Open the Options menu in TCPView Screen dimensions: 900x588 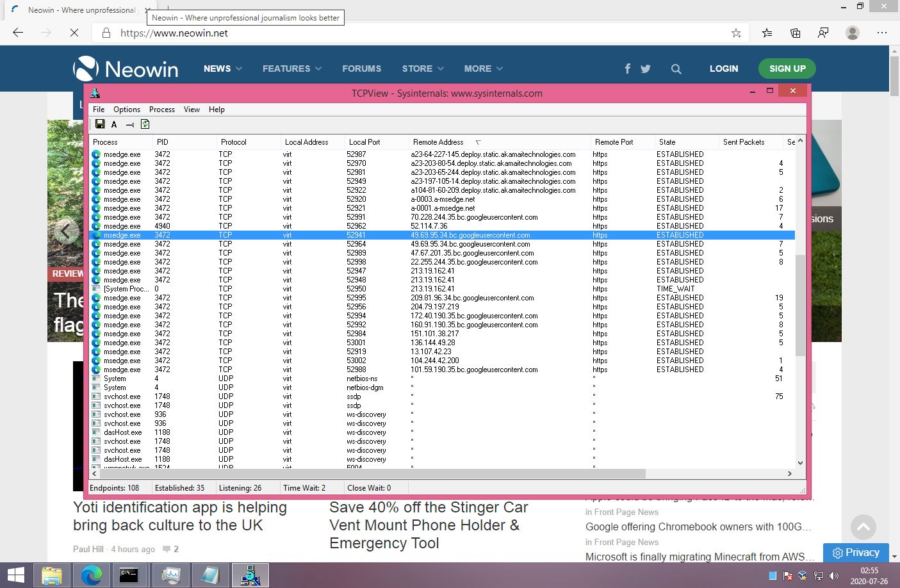(127, 110)
